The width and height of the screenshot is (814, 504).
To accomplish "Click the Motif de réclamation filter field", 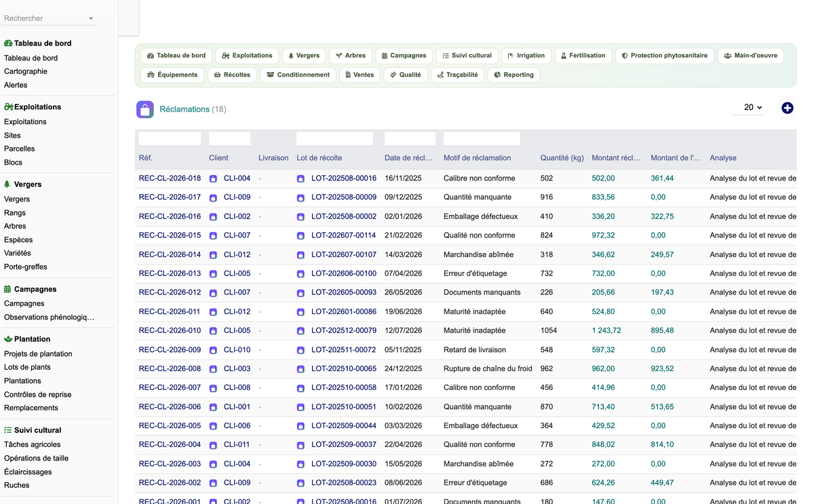I will click(x=482, y=138).
